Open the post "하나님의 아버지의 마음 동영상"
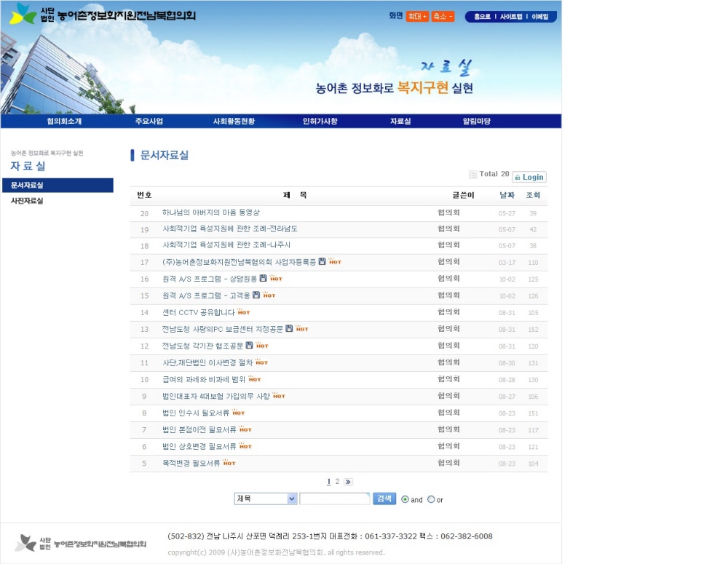Viewport: 728px width, 564px height. 210,213
